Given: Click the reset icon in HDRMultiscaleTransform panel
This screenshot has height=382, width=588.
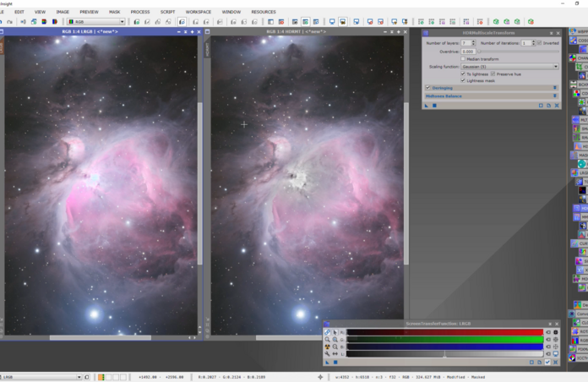Looking at the screenshot, I should pyautogui.click(x=557, y=106).
